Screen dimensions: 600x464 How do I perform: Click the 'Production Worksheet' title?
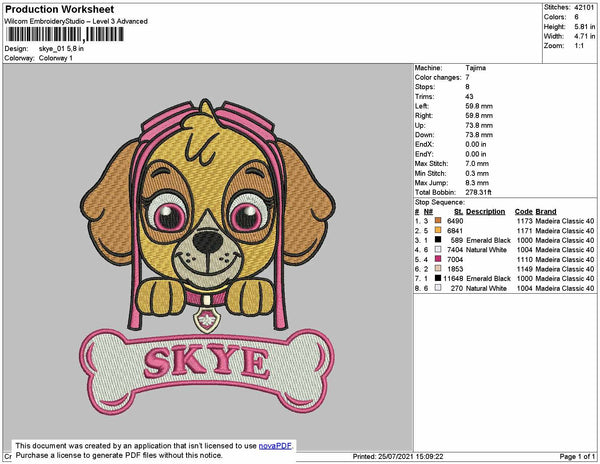tap(59, 10)
